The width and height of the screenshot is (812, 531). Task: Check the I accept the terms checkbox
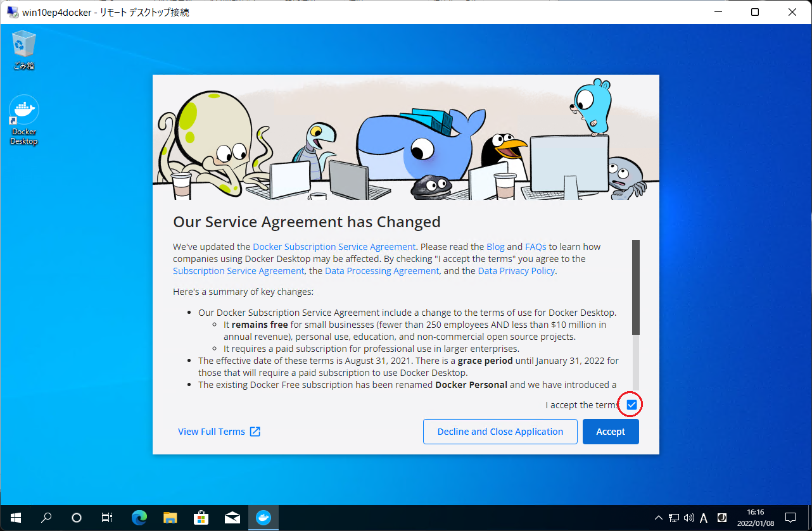(631, 404)
